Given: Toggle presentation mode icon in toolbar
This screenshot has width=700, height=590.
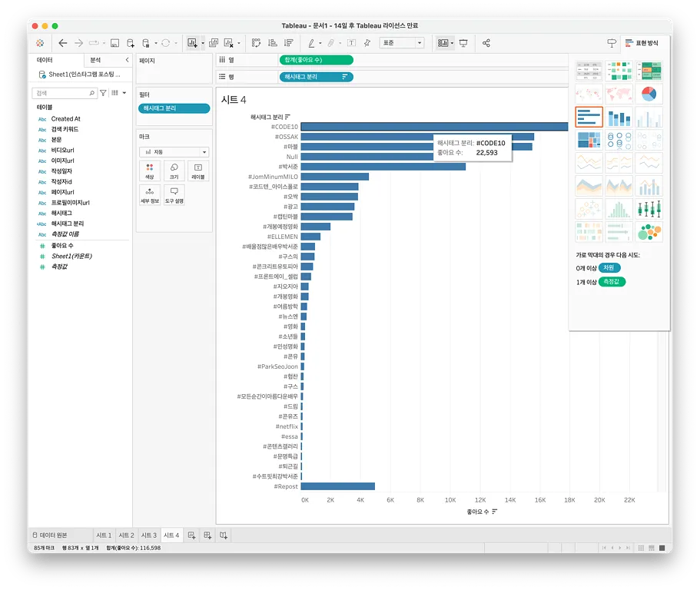Looking at the screenshot, I should (463, 43).
